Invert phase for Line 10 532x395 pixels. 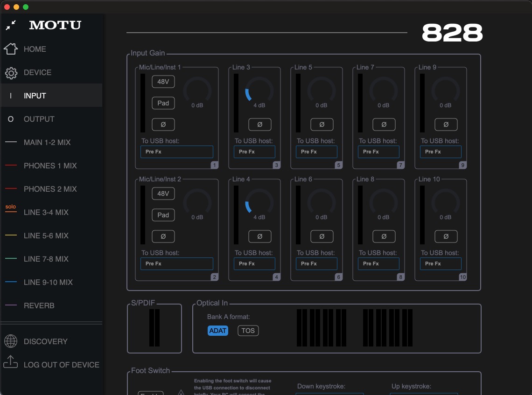pyautogui.click(x=446, y=236)
